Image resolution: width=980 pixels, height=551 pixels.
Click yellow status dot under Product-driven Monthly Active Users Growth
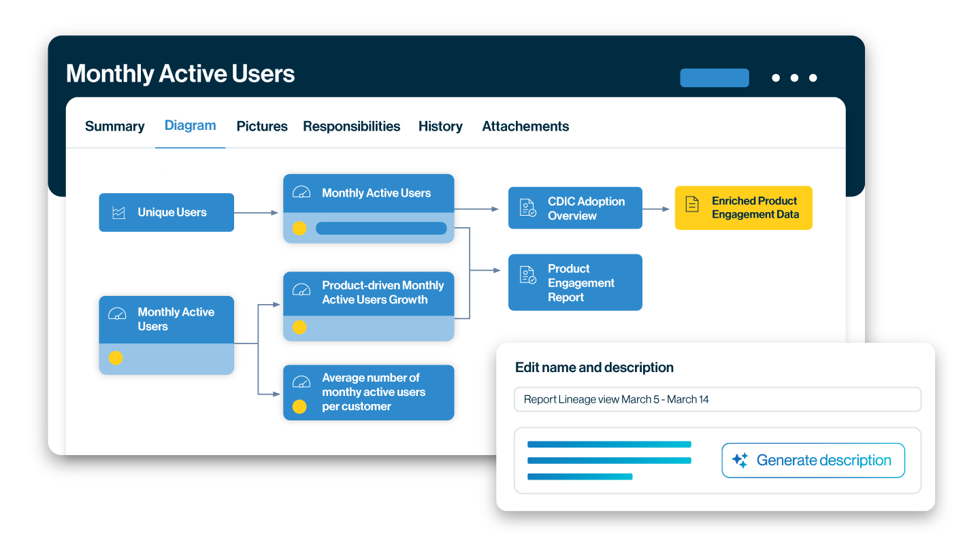click(299, 327)
